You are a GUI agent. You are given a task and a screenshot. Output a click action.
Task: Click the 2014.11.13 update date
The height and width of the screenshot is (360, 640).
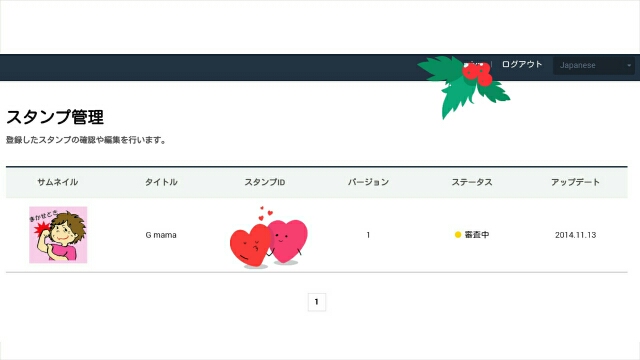point(576,235)
